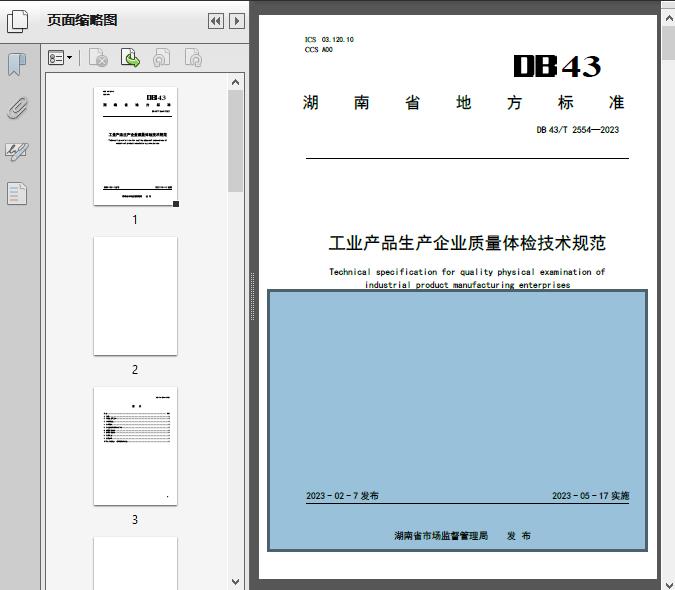The height and width of the screenshot is (590, 675).
Task: Click the standard number DB 43/T 2554—2023
Action: click(x=577, y=130)
